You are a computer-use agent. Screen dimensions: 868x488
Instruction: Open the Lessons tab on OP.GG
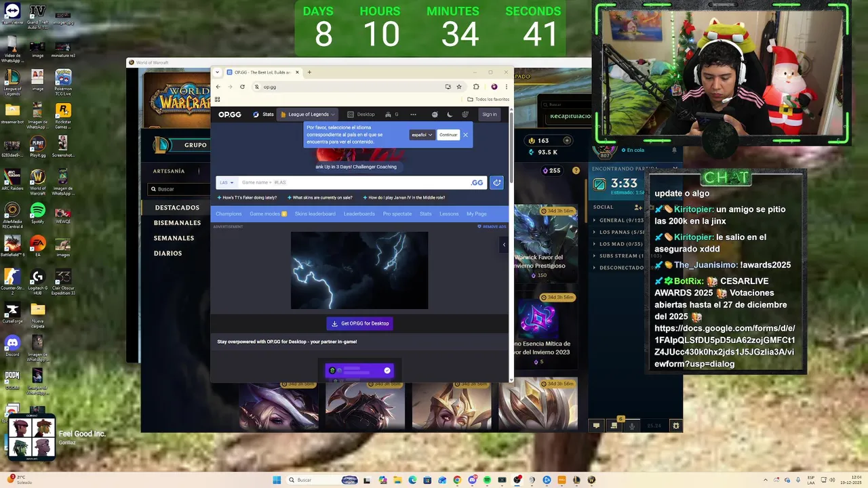pyautogui.click(x=449, y=214)
